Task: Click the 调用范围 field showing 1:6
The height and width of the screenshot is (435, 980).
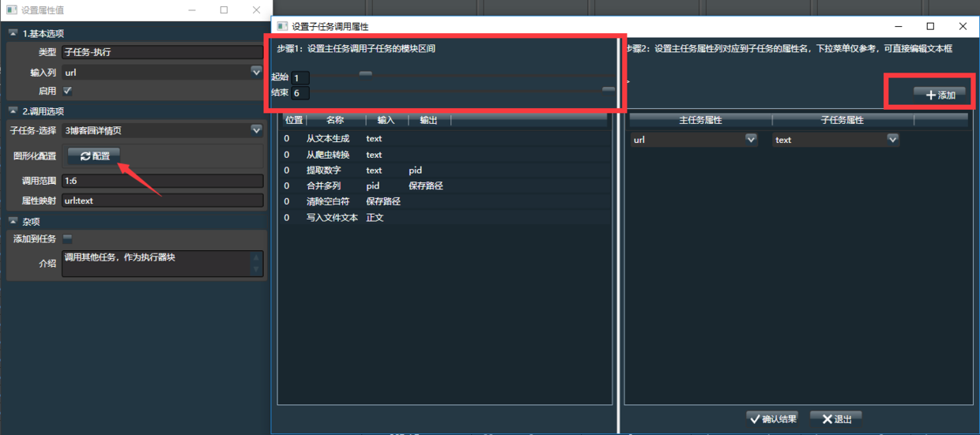Action: click(162, 181)
